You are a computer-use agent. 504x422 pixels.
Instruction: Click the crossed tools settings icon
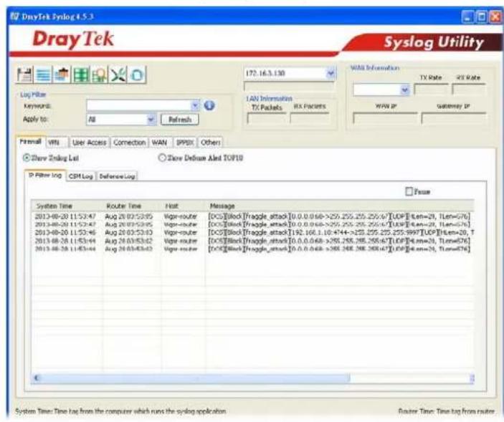tap(118, 75)
